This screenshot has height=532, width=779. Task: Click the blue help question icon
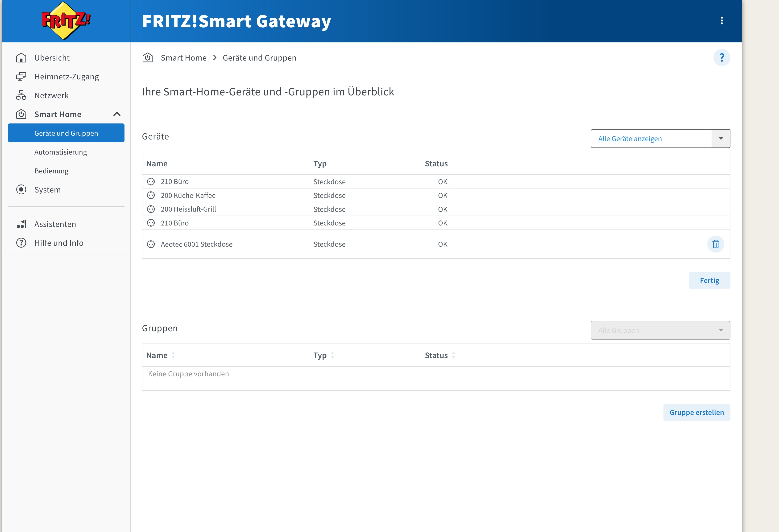[722, 57]
